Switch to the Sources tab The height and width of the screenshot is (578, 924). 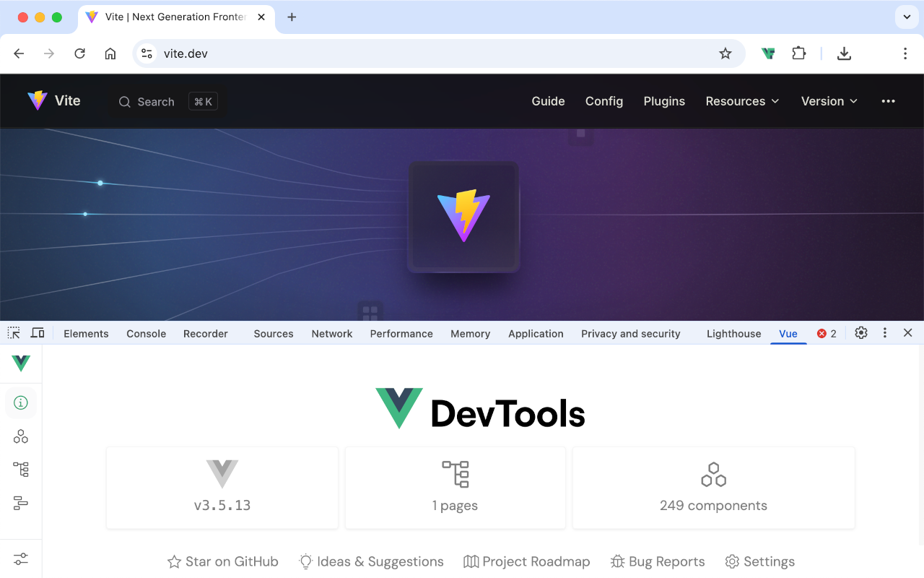click(x=274, y=334)
